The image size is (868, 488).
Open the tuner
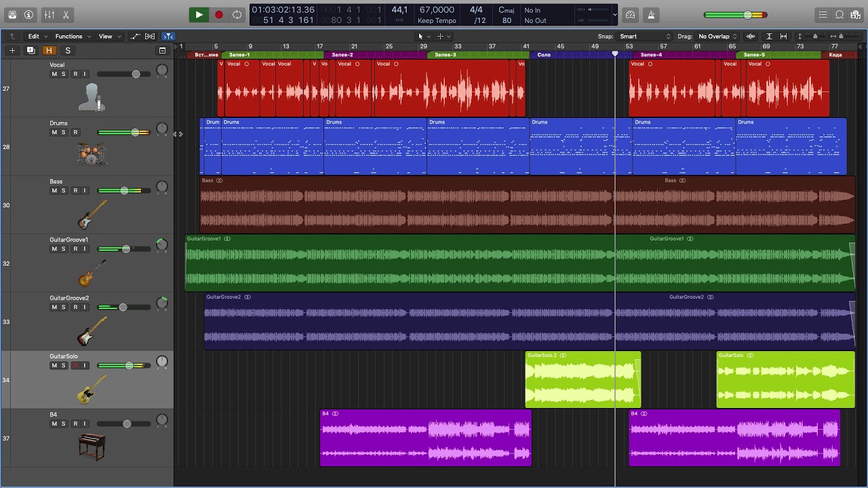631,14
